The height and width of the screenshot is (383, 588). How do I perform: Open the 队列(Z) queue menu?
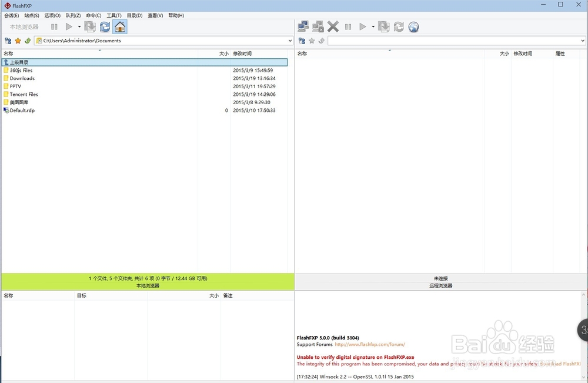tap(73, 15)
